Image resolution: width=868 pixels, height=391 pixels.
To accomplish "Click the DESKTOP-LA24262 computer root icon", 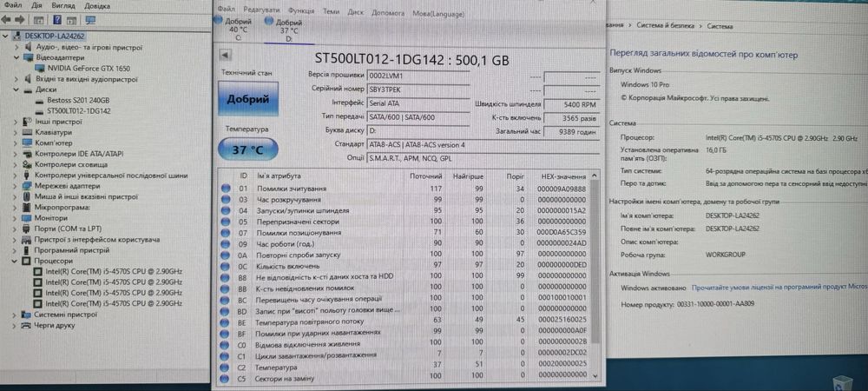I will pyautogui.click(x=16, y=36).
